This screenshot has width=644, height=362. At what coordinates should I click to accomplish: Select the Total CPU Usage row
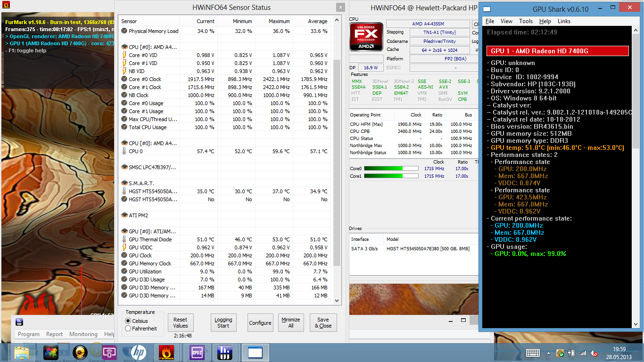(225, 127)
